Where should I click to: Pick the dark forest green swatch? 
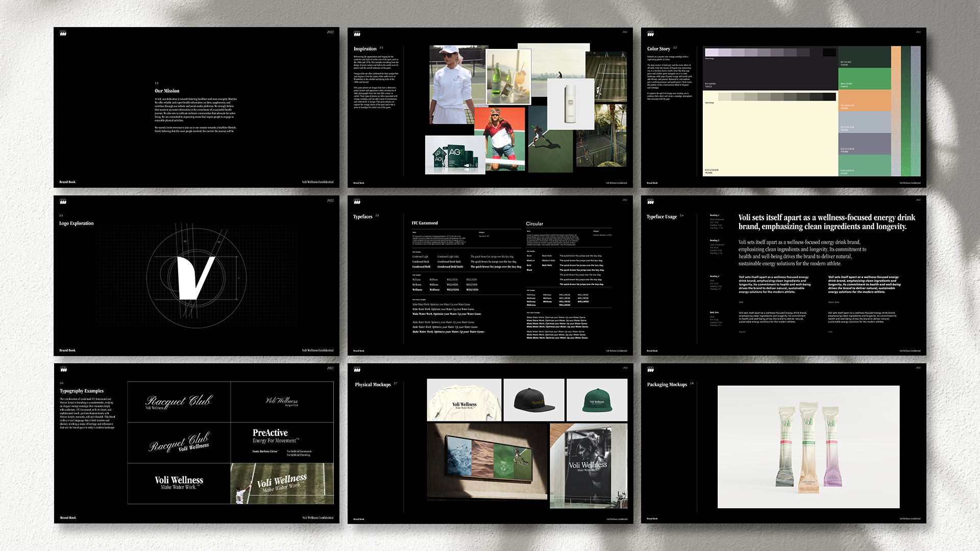tap(865, 57)
